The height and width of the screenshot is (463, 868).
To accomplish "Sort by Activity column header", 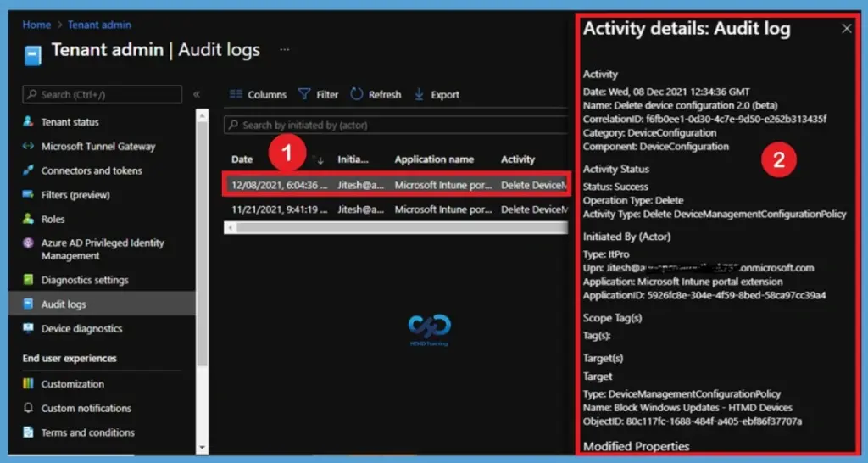I will [x=518, y=159].
